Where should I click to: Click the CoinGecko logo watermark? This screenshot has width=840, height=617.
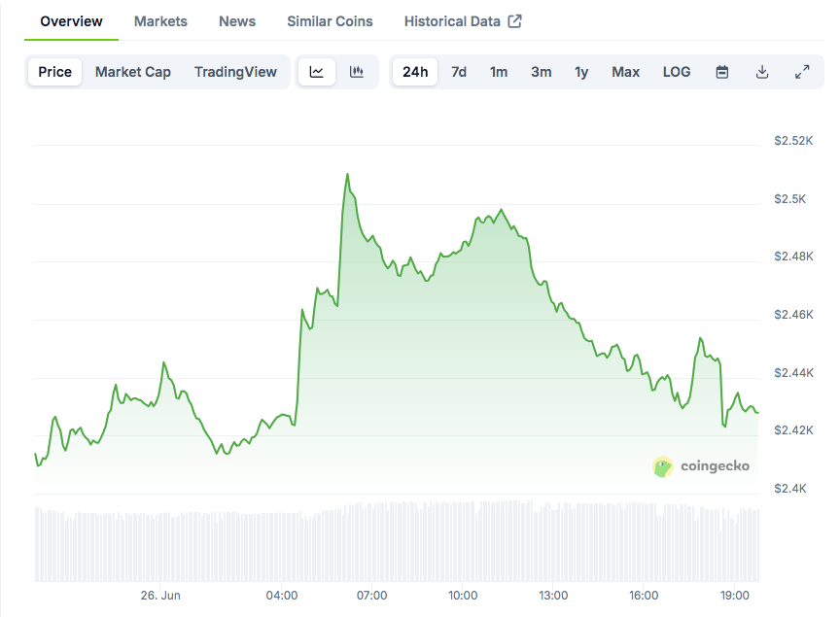click(x=701, y=466)
